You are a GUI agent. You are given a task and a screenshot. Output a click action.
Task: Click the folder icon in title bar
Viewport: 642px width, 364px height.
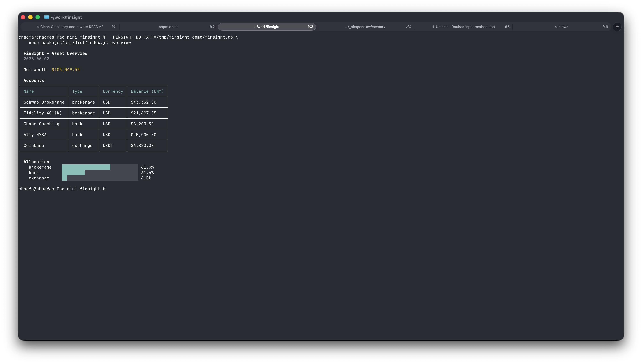pyautogui.click(x=47, y=17)
